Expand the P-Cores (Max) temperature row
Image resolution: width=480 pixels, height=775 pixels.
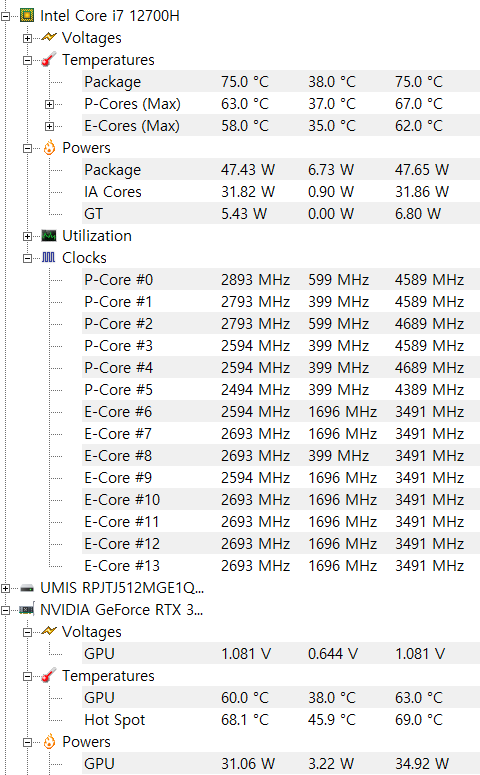point(49,104)
